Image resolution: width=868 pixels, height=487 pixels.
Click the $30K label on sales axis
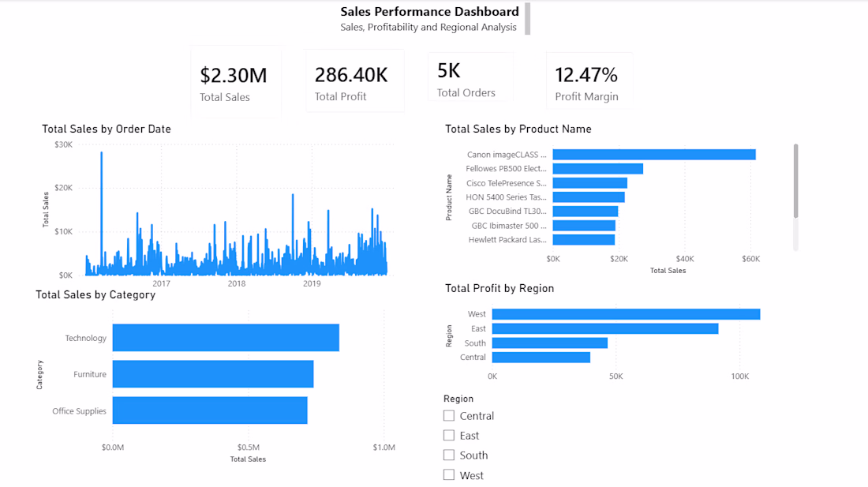[x=64, y=144]
